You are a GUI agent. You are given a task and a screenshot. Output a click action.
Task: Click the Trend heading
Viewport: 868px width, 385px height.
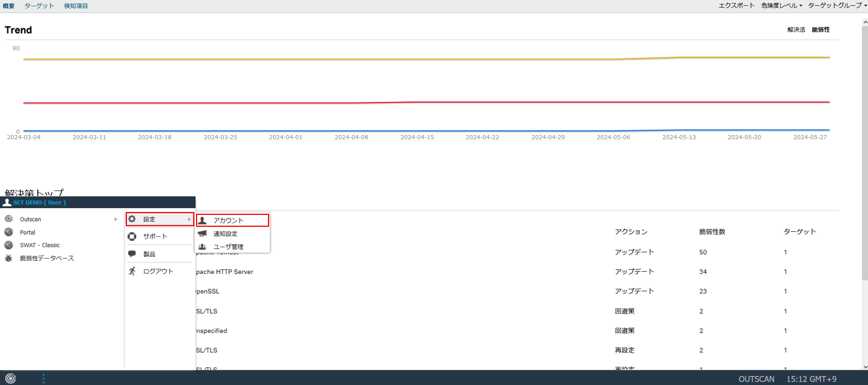(18, 30)
